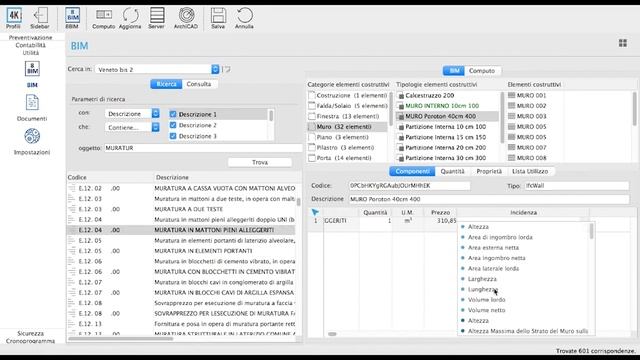The height and width of the screenshot is (360, 640).
Task: Click icon beside Partizione Interna 10 cm 100
Action: 401,127
